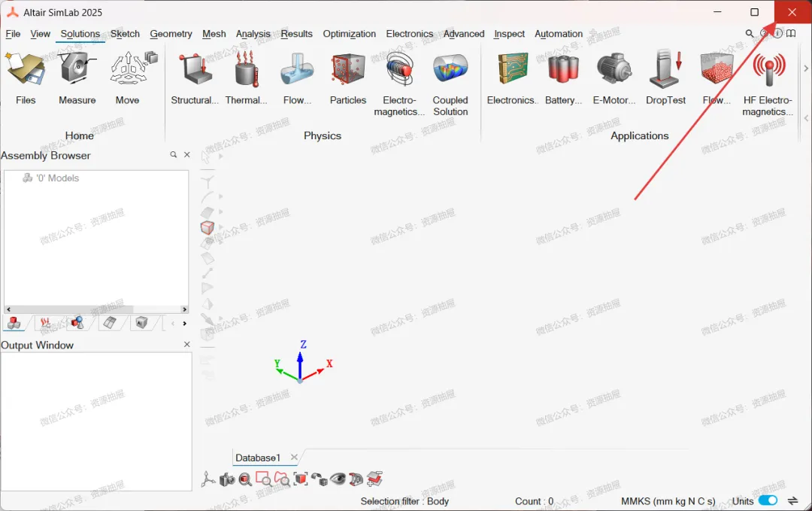
Task: Switch to the Advanced ribbon tab
Action: [x=464, y=34]
